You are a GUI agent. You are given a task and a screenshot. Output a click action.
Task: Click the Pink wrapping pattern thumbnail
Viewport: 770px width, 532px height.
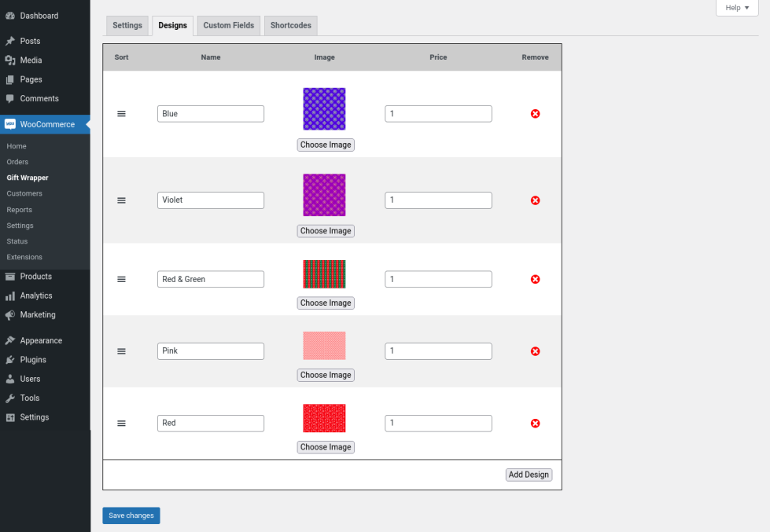[324, 346]
